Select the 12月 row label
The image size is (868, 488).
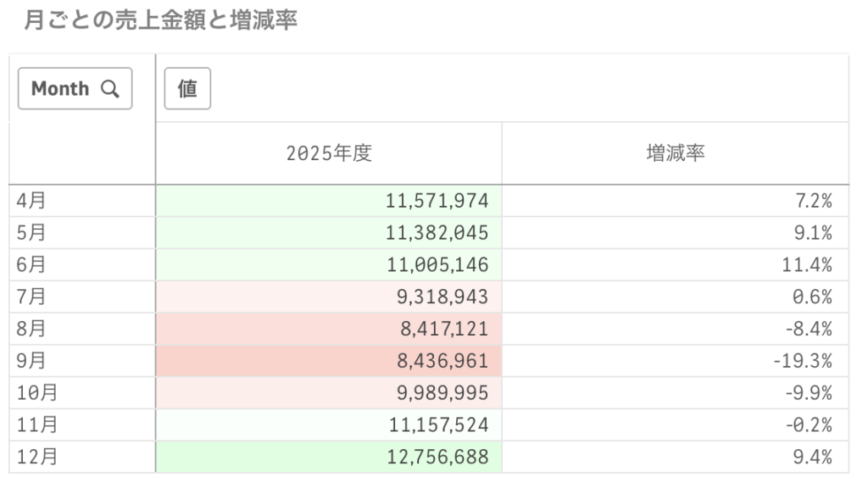[36, 457]
